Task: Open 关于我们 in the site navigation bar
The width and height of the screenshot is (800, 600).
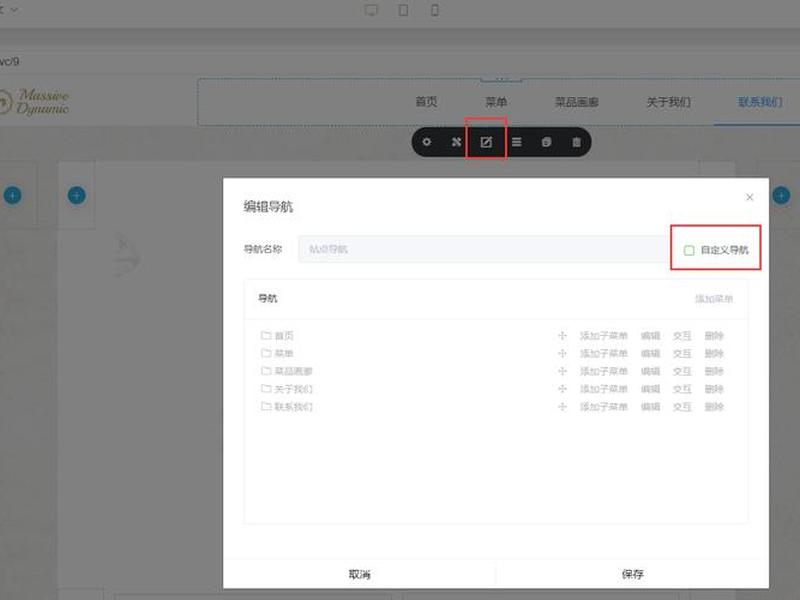Action: (x=668, y=102)
